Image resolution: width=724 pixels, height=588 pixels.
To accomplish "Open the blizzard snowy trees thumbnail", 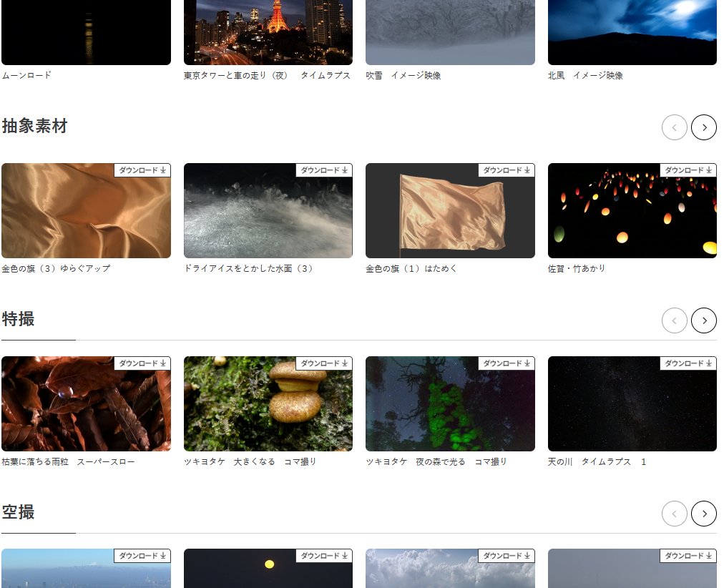I will click(450, 32).
